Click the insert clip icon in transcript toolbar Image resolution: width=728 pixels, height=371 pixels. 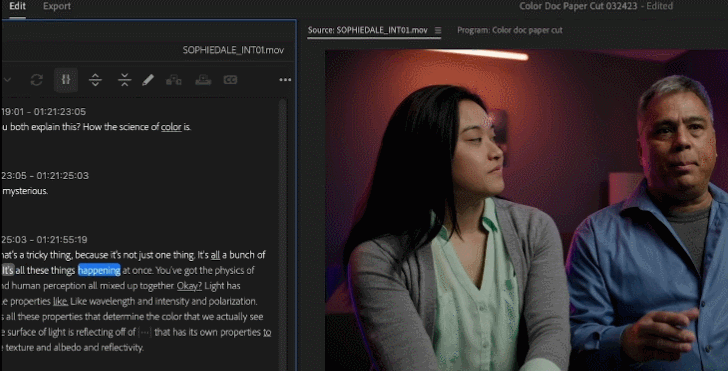tap(174, 80)
